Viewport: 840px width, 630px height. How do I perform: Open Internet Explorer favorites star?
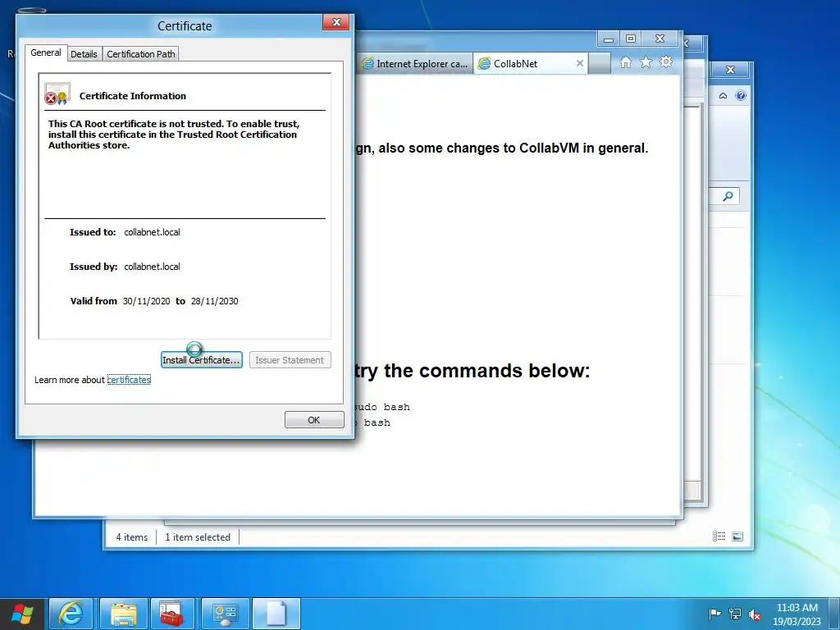(x=646, y=62)
